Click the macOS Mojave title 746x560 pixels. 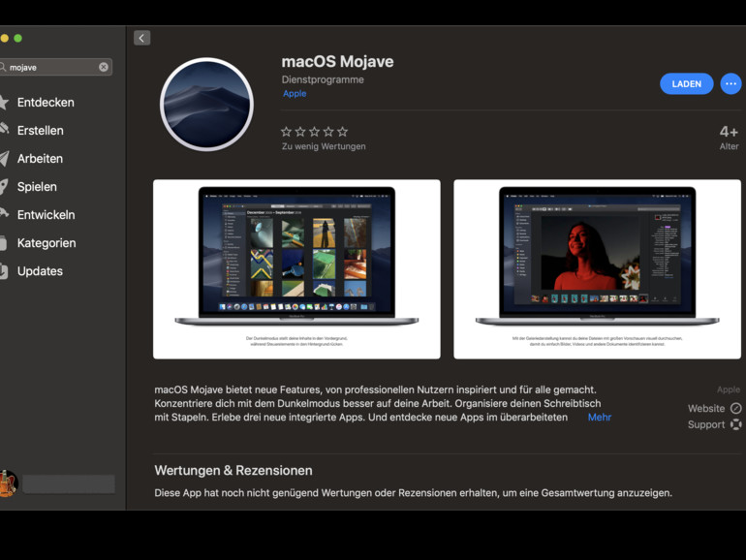point(337,61)
